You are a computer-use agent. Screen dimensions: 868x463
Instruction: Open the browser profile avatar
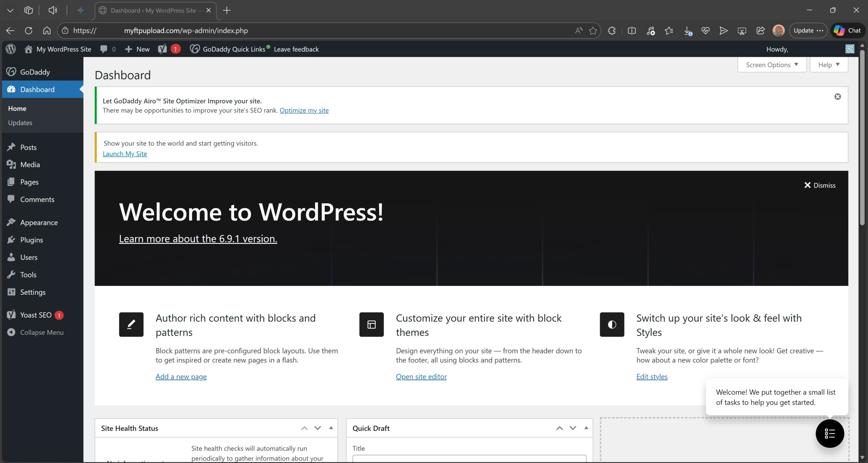click(x=778, y=31)
